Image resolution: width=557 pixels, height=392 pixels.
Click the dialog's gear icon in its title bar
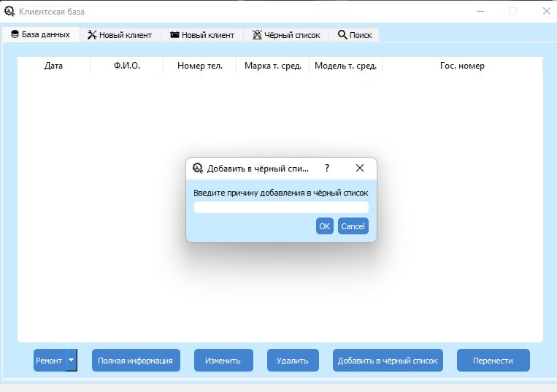198,168
